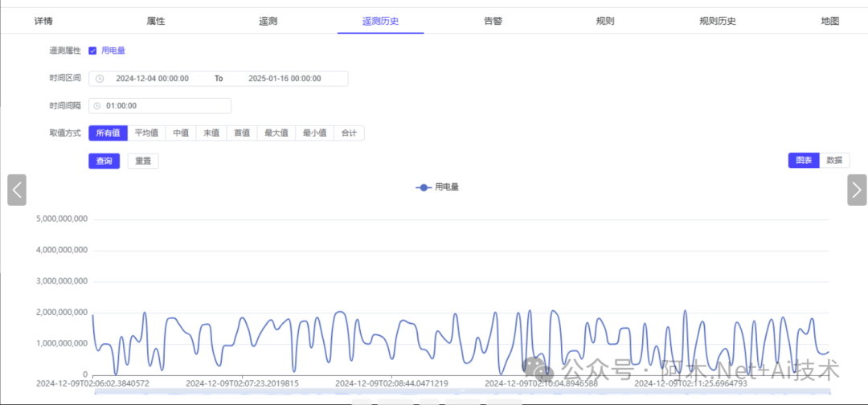This screenshot has width=868, height=405.
Task: Go to next image with right arrow
Action: (x=857, y=190)
